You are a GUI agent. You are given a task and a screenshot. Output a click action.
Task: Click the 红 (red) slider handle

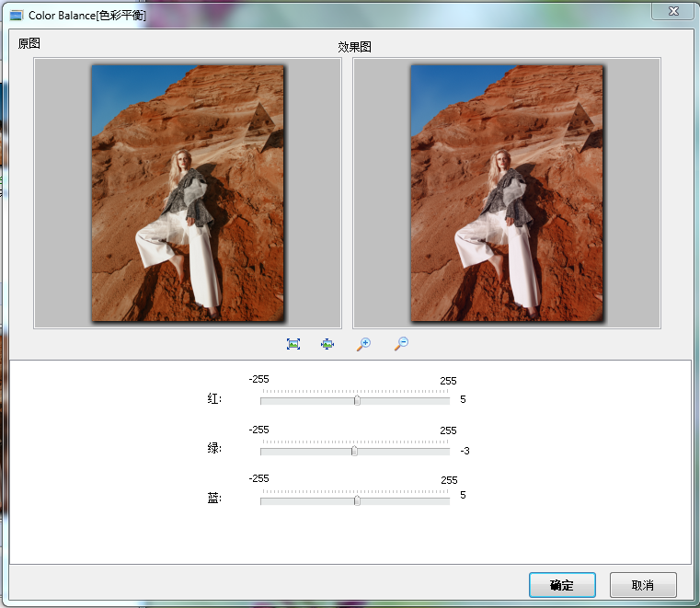coord(357,400)
